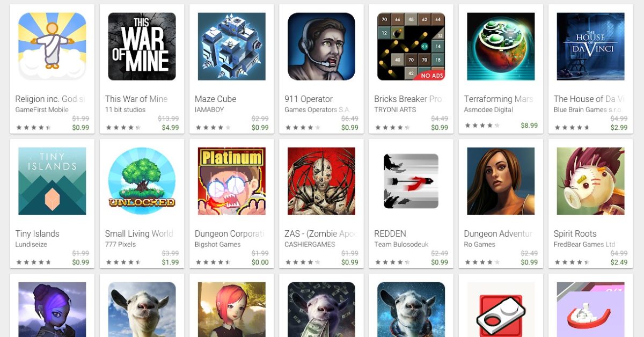Click the Terraforming Mars planet icon
This screenshot has width=644, height=337.
point(501,47)
